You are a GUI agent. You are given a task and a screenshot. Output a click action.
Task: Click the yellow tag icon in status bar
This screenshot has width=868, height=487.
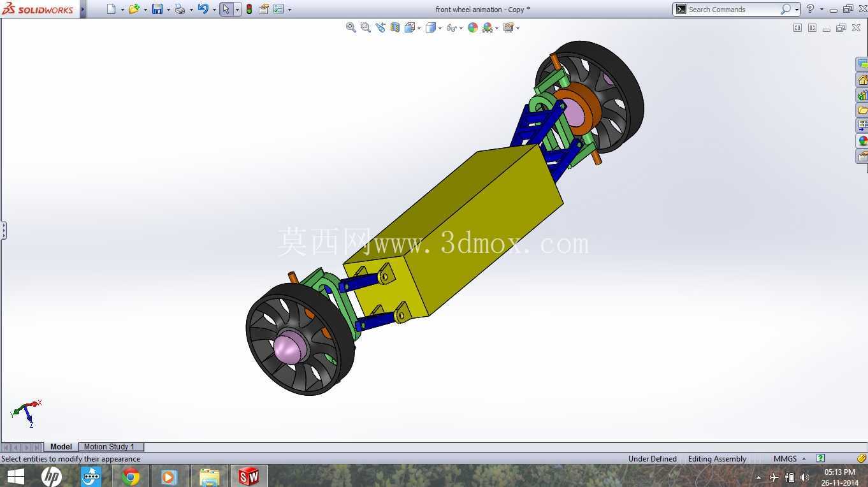click(x=862, y=458)
